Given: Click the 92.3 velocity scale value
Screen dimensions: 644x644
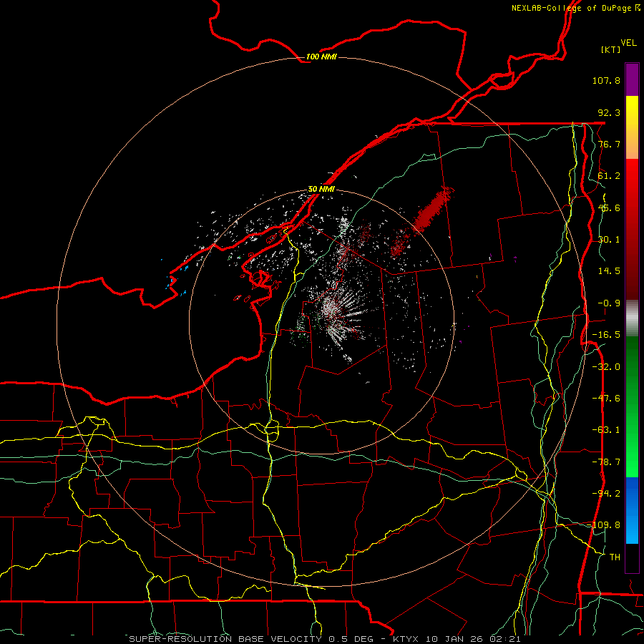Looking at the screenshot, I should click(x=609, y=112).
